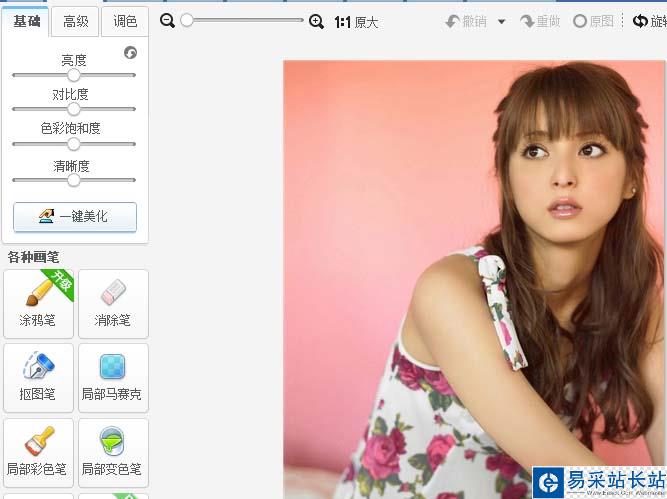Click the 各种画笔 section heading
The image size is (667, 499).
[x=33, y=257]
